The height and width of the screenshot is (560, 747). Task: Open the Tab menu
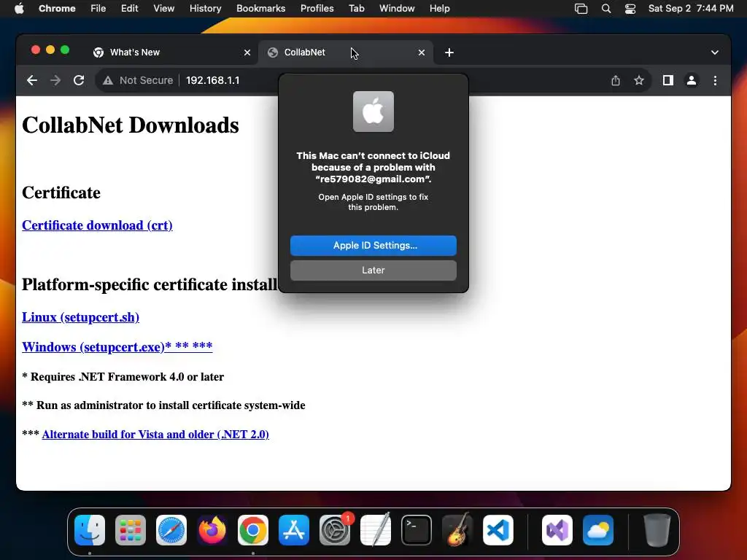(x=356, y=8)
